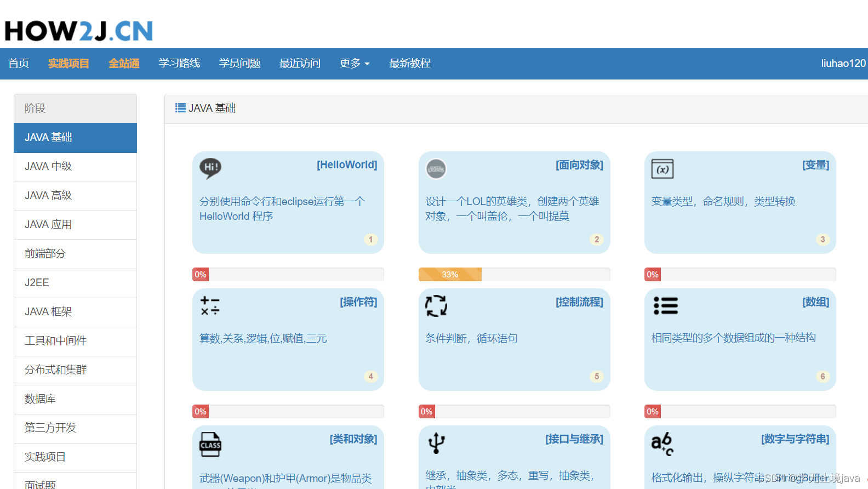
Task: Select J2EE stage in sidebar
Action: point(75,283)
